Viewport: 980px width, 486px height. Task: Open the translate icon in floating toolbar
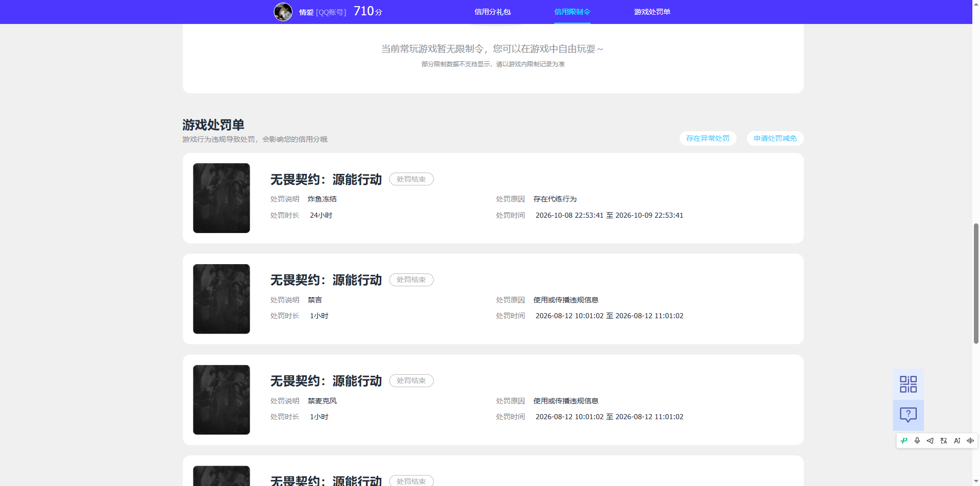[x=943, y=441]
